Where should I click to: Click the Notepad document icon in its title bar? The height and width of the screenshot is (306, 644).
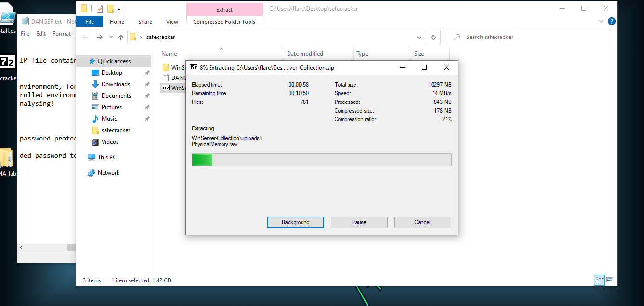(x=25, y=21)
